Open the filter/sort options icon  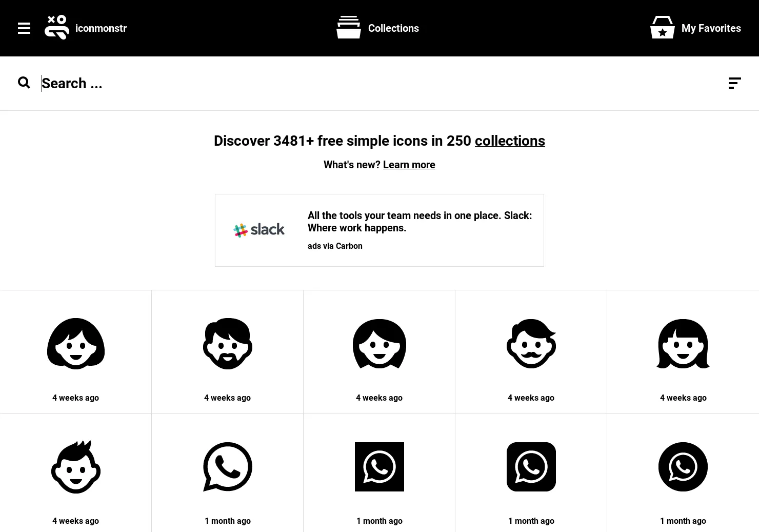735,83
